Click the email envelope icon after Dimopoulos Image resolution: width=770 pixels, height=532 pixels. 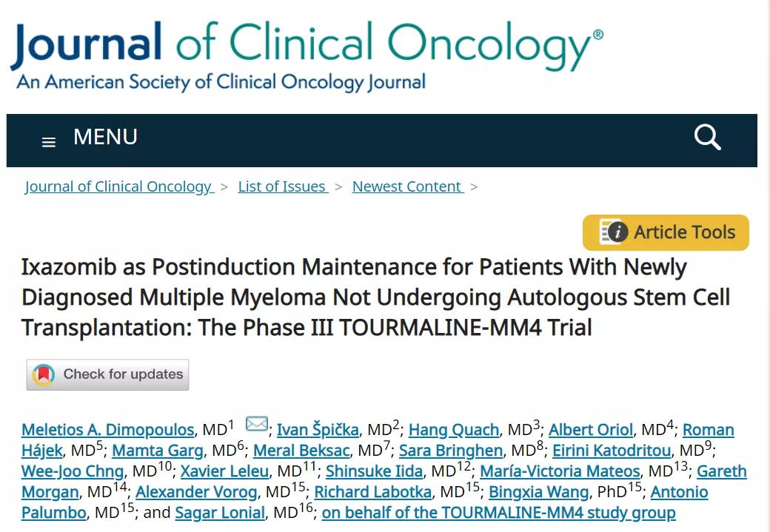[256, 423]
